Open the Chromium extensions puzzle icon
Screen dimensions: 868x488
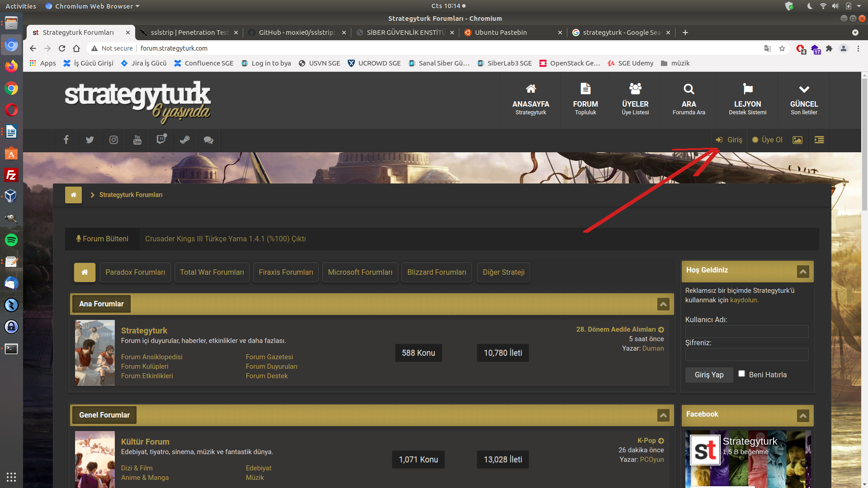click(x=829, y=48)
